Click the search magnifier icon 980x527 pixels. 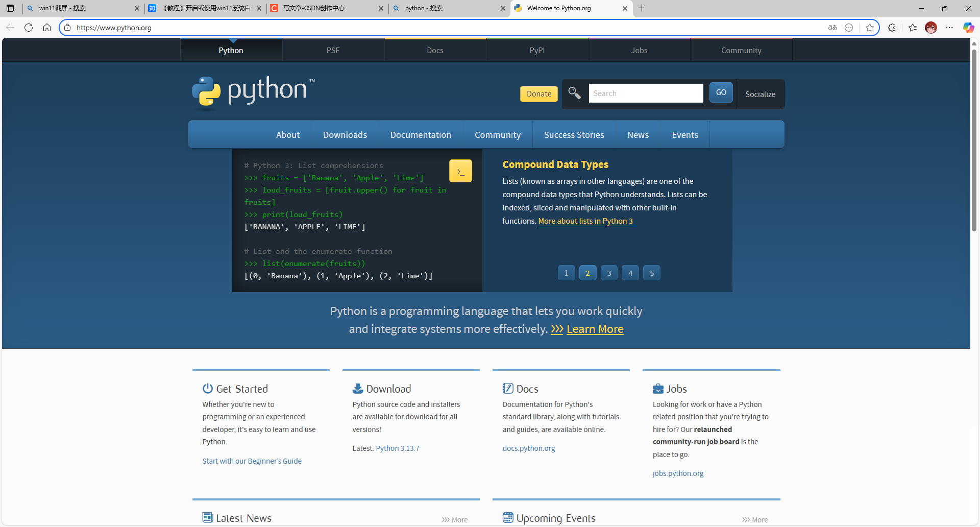click(574, 93)
